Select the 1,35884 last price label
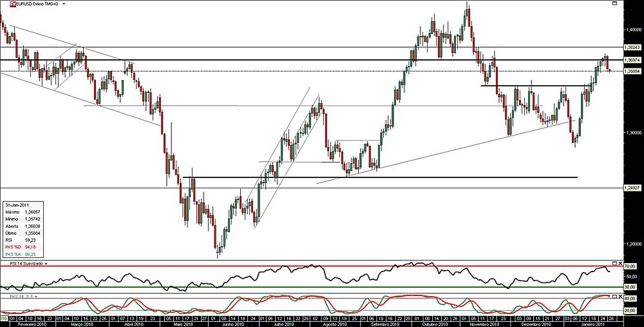This screenshot has width=644, height=327. coord(632,71)
